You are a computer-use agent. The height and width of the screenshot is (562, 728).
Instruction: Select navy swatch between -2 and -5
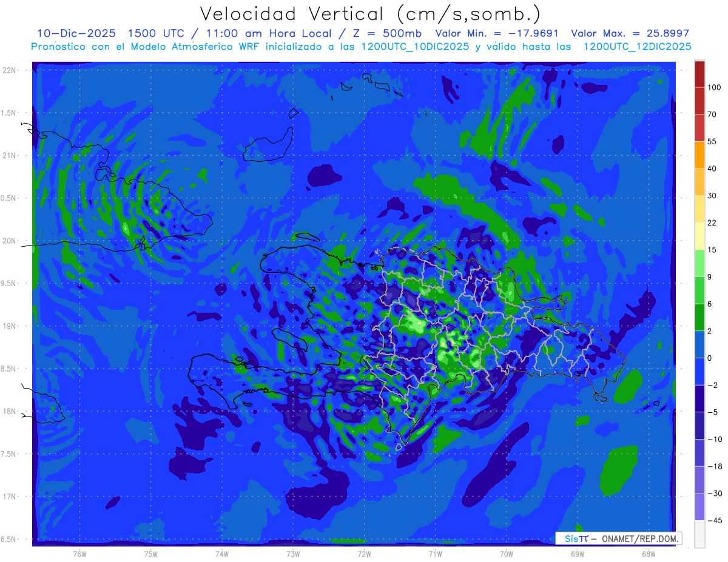point(699,399)
